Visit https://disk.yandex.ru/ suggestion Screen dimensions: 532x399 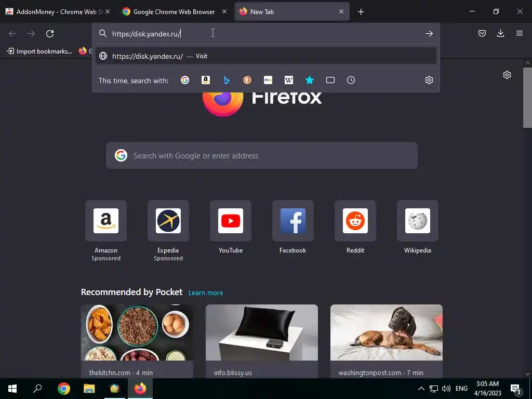(x=266, y=56)
